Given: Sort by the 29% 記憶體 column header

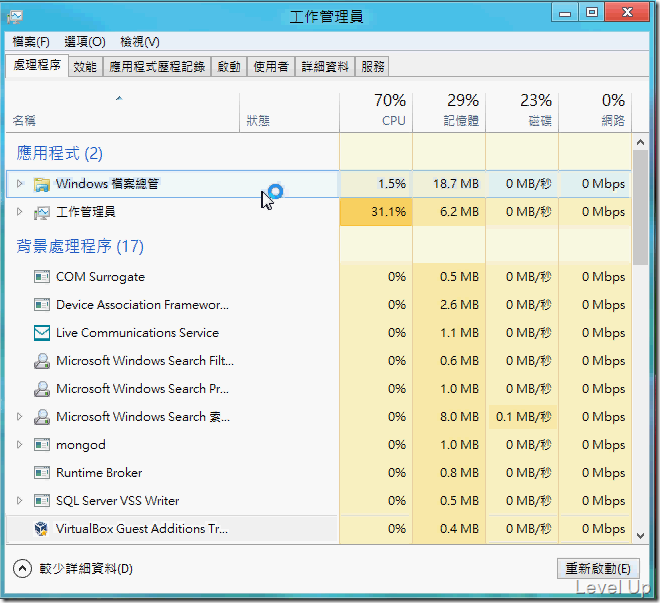Looking at the screenshot, I should [x=449, y=112].
